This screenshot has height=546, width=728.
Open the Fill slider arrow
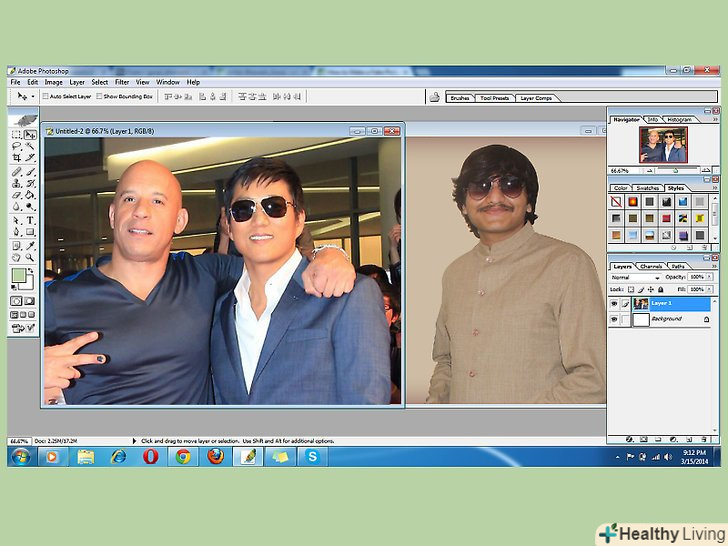[x=709, y=289]
